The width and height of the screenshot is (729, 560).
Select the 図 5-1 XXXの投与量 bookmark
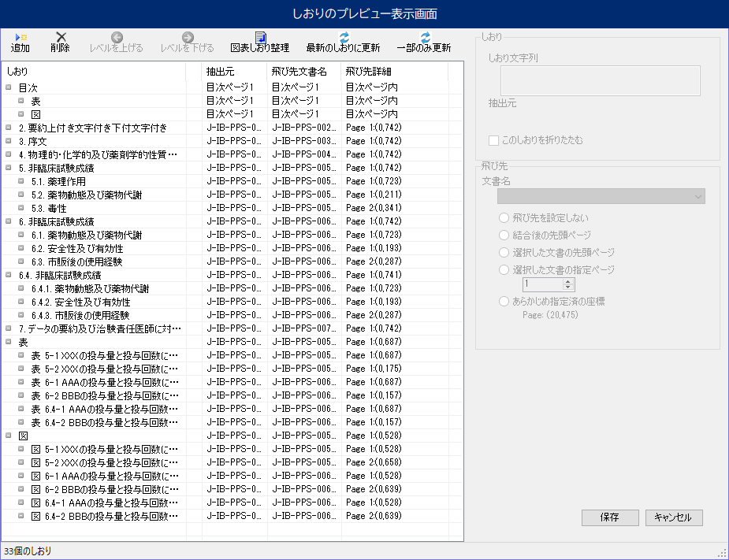tap(105, 450)
